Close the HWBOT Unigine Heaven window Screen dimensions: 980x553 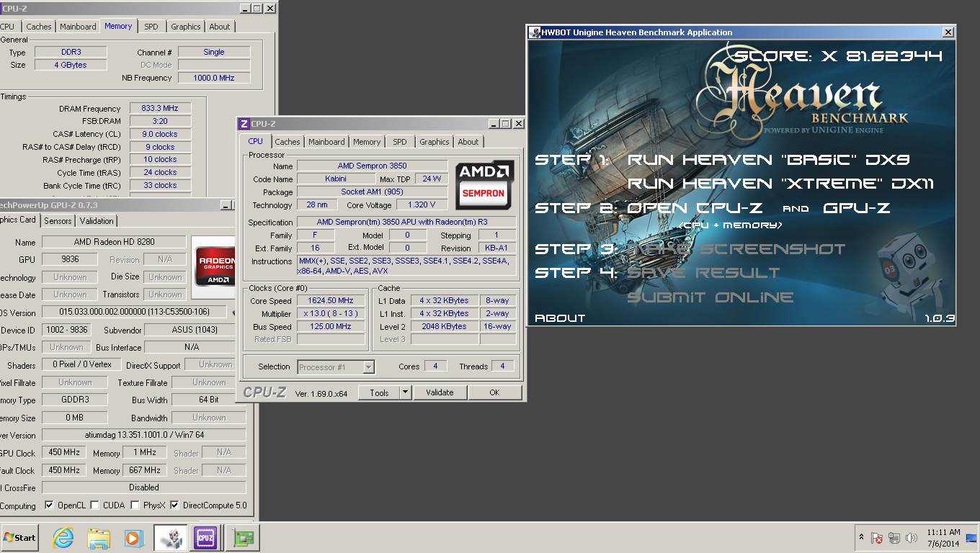tap(948, 32)
